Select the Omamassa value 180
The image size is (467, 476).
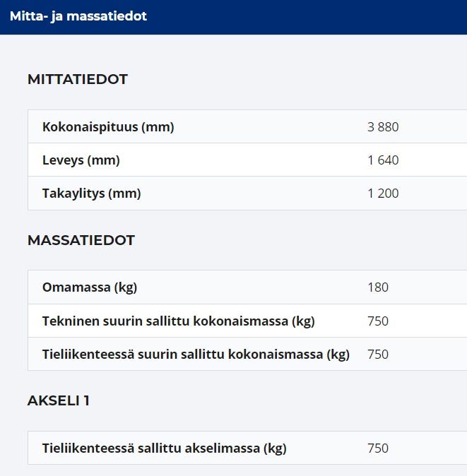378,287
